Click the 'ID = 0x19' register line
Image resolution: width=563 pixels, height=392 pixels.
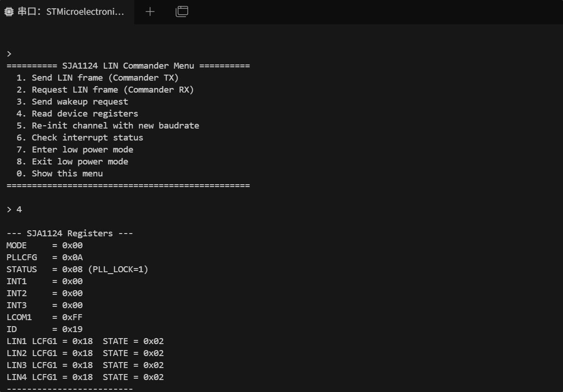(x=45, y=329)
